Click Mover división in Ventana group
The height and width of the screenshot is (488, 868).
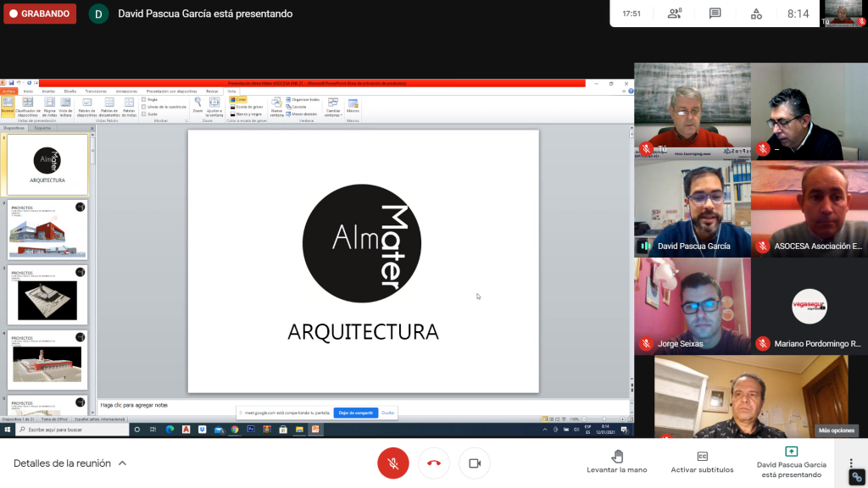click(x=302, y=114)
